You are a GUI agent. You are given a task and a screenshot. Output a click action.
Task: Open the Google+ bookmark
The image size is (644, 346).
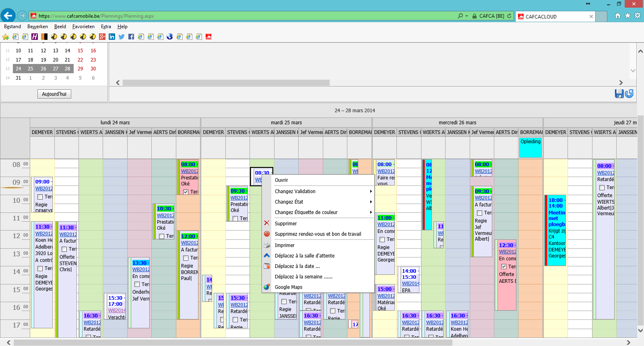102,37
